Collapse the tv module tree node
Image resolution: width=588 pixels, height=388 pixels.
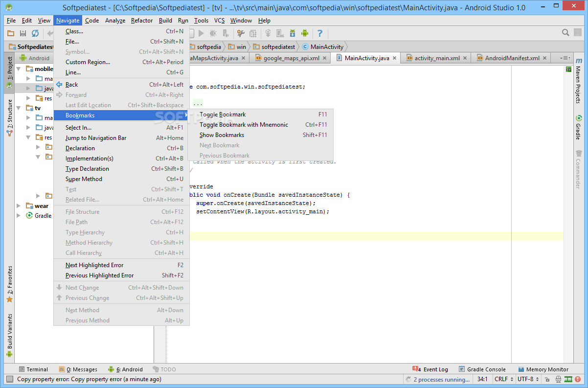(x=19, y=108)
